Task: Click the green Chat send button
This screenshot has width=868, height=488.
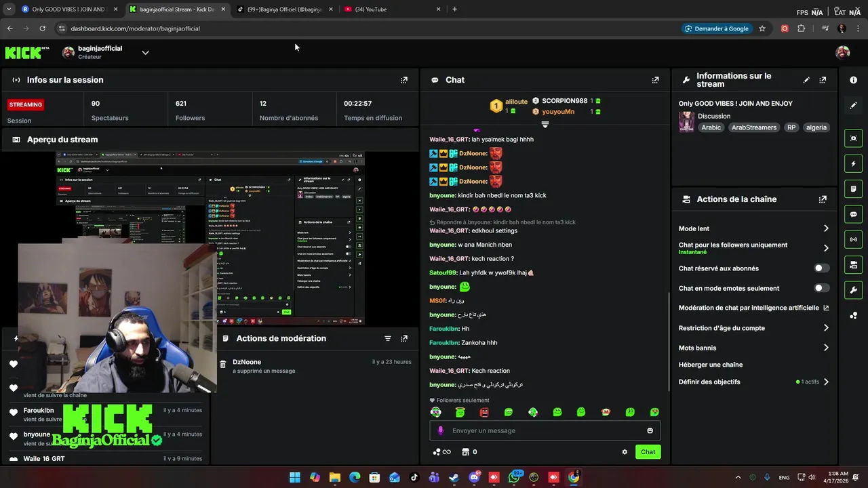Action: click(x=648, y=452)
